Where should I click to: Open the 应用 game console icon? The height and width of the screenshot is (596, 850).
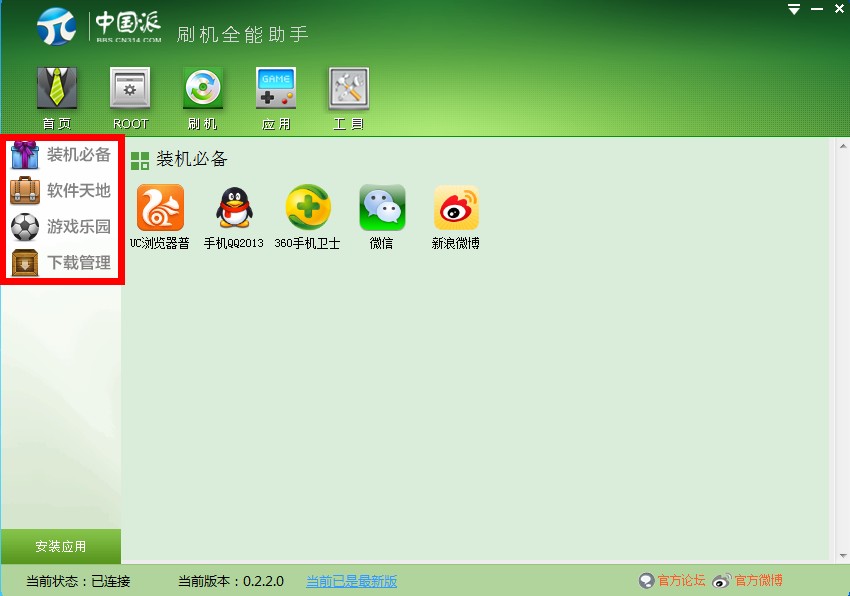276,88
